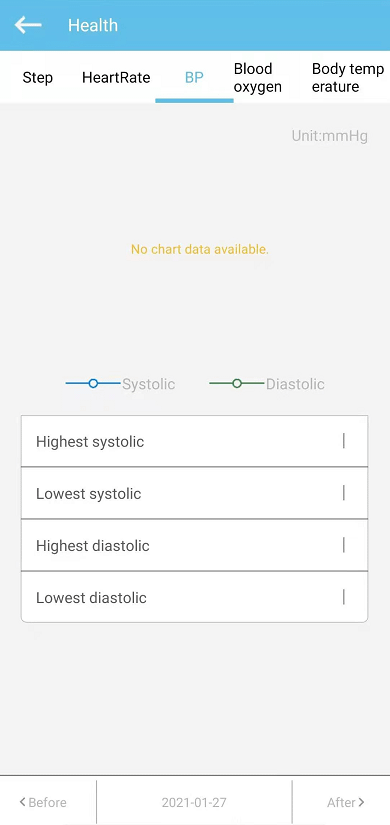Viewport: 390px width, 825px height.
Task: Open the Blood oxygen tab
Action: (258, 78)
